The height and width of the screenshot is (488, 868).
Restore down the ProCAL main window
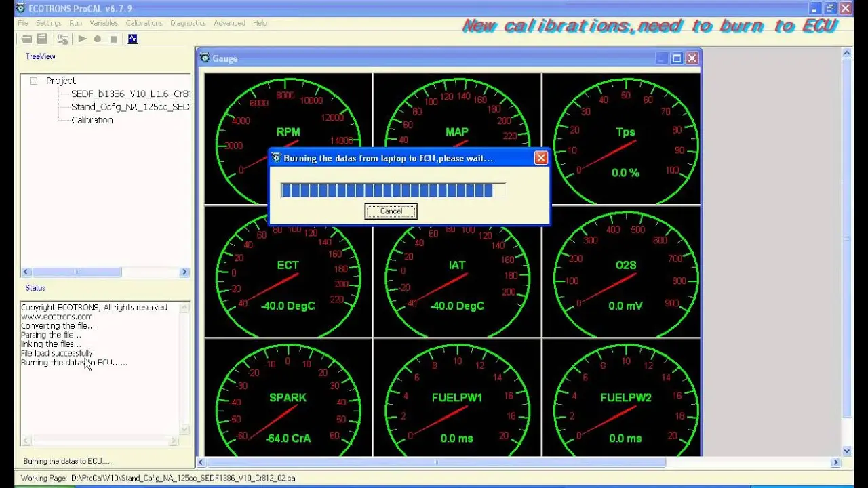(830, 8)
